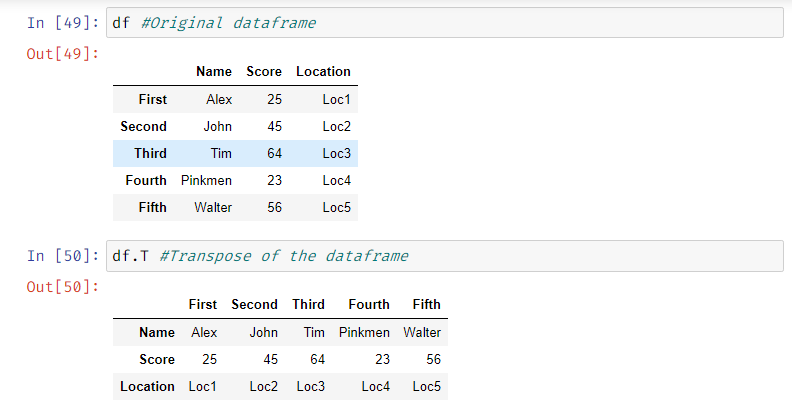Click the score 23 in the Fourth row of the original dataframe
792x411 pixels.
pos(275,180)
